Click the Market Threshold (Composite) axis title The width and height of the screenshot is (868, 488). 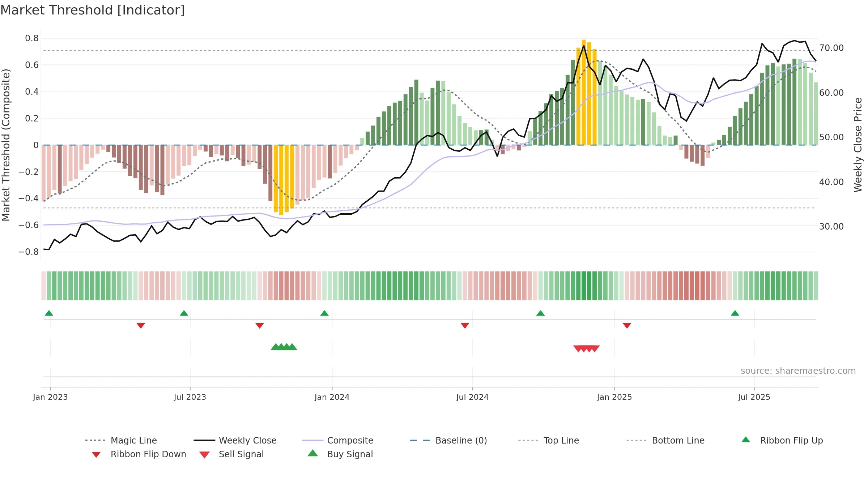[x=5, y=145]
